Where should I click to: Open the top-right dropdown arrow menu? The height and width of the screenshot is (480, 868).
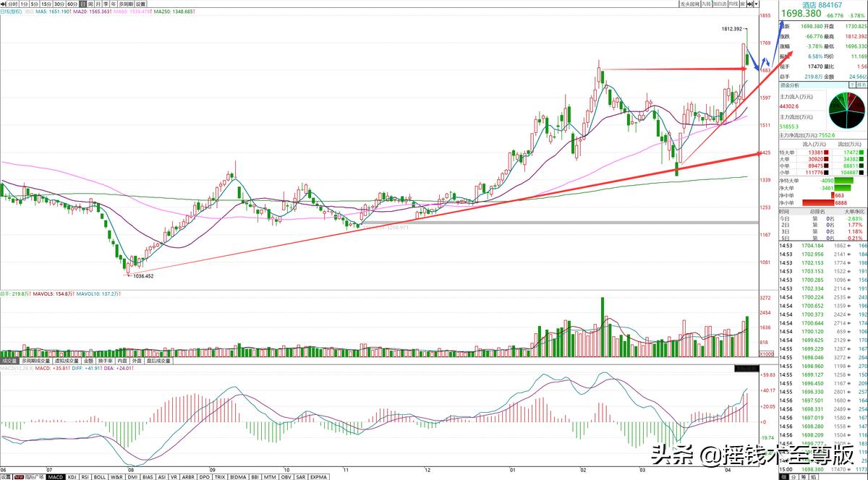pos(757,4)
